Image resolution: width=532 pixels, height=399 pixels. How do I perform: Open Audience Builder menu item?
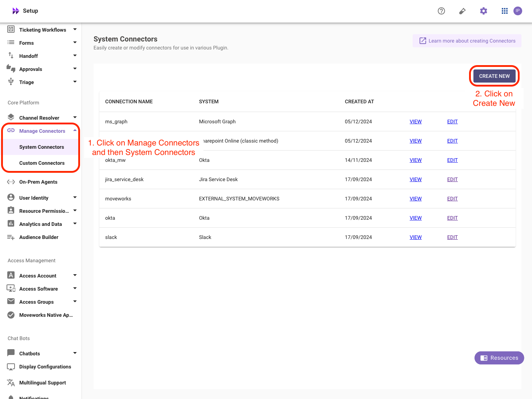[39, 237]
